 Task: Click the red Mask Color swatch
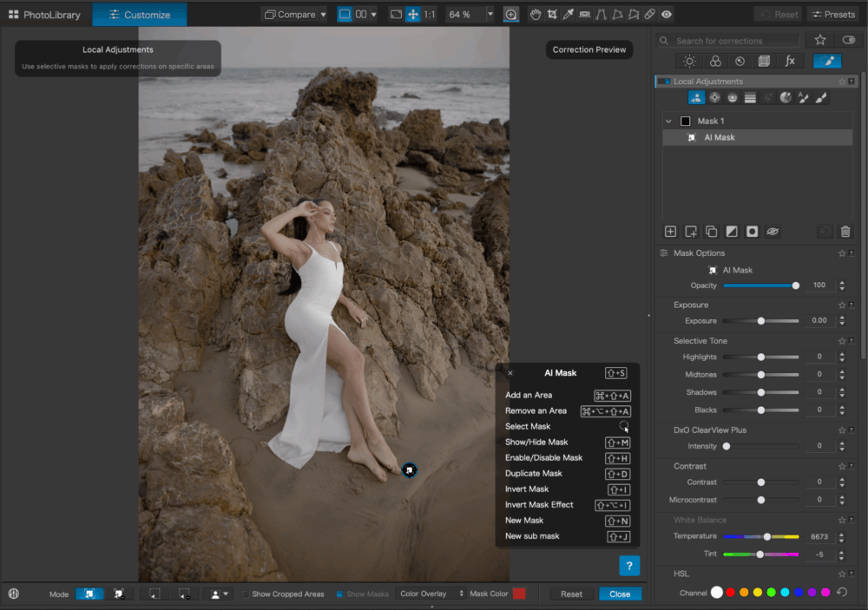(x=519, y=594)
